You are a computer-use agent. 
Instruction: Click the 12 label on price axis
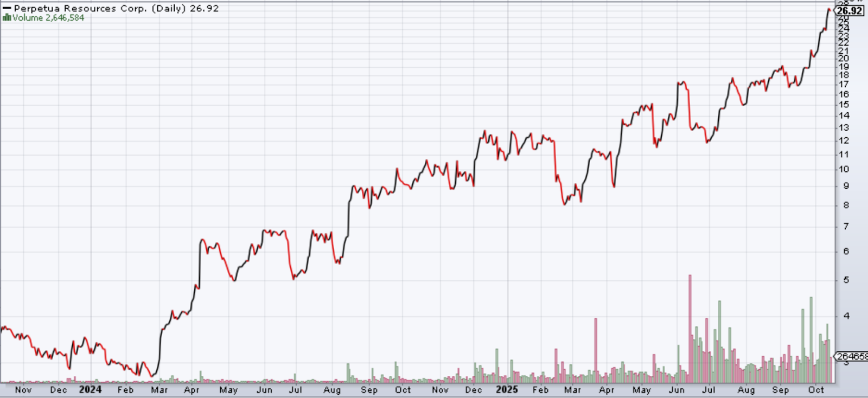tap(844, 140)
